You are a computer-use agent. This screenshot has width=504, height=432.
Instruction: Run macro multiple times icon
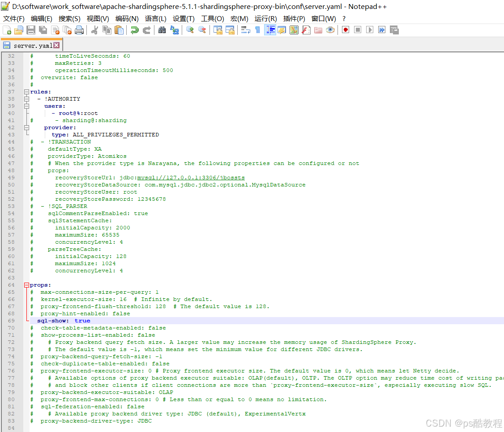(382, 30)
